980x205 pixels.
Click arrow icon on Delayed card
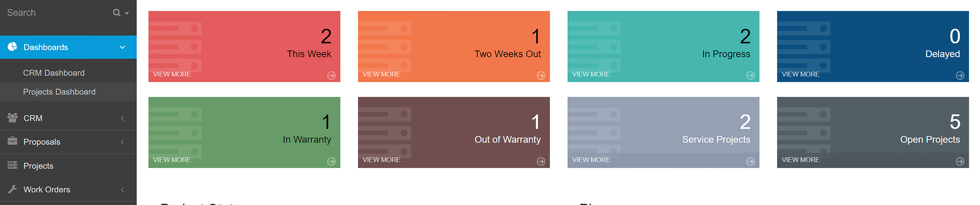point(960,75)
